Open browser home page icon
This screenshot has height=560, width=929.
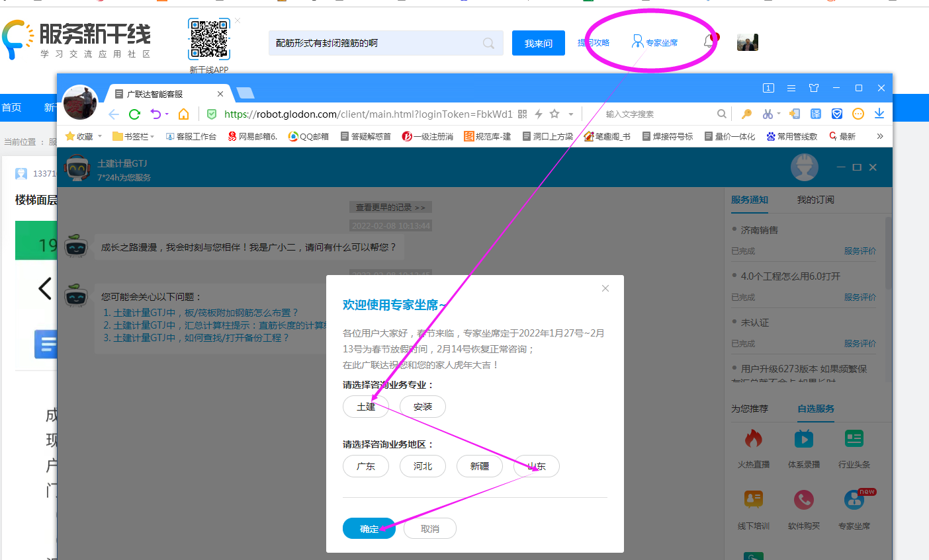click(x=183, y=114)
